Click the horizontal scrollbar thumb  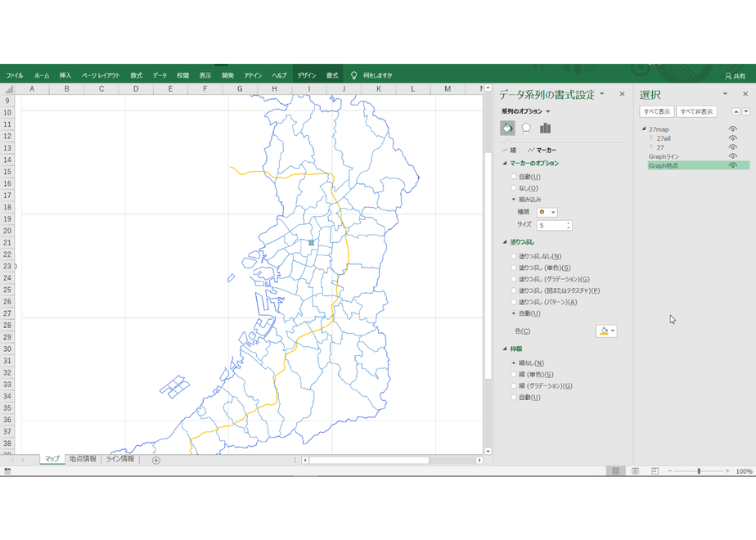pyautogui.click(x=369, y=461)
